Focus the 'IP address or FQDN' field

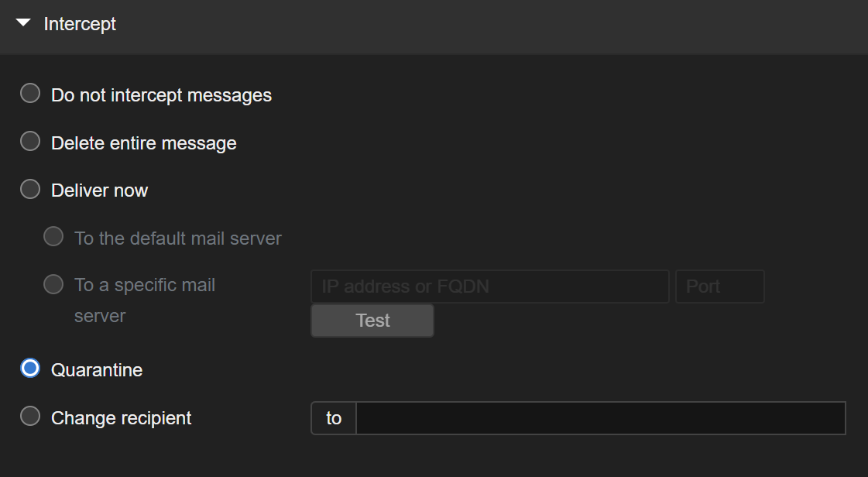coord(489,287)
